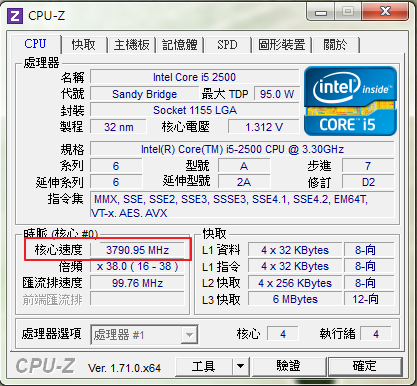
Task: Click the i5-2500 CPU @ 3.30GHz specification
Action: pyautogui.click(x=242, y=149)
